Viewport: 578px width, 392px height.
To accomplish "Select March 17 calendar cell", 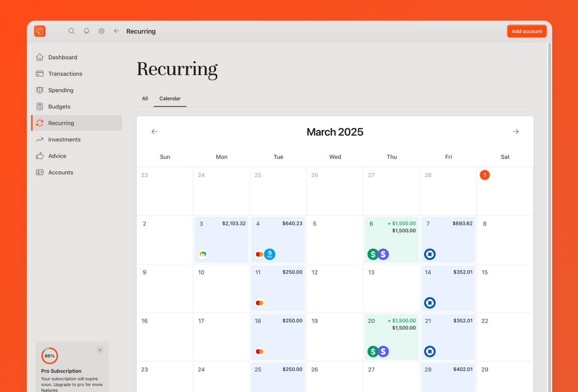I will pyautogui.click(x=221, y=337).
